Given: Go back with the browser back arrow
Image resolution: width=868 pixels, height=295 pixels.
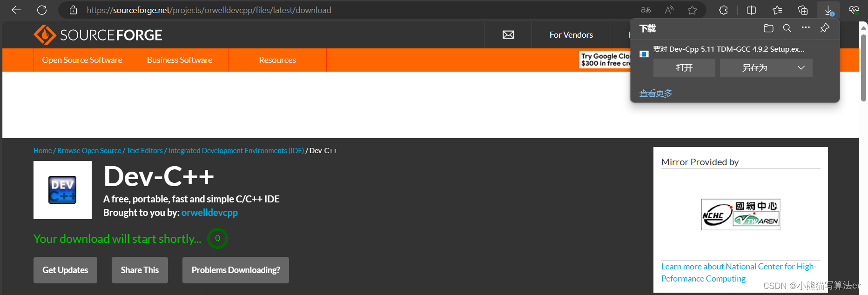Looking at the screenshot, I should pos(16,10).
